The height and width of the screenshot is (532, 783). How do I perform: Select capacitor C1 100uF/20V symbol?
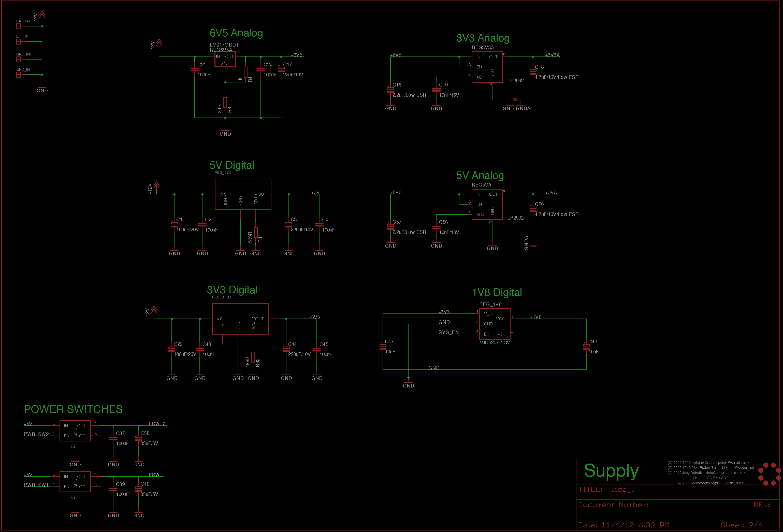[x=174, y=225]
